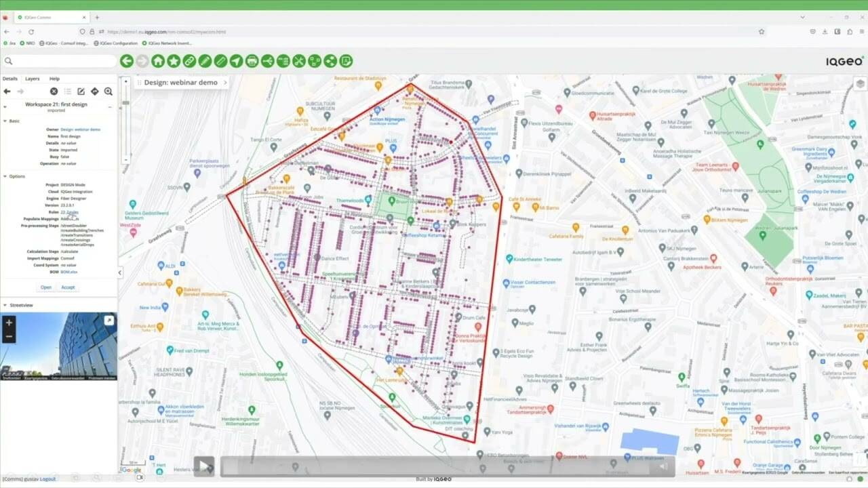Open the IQGeo Configuration bookmark

coord(116,43)
